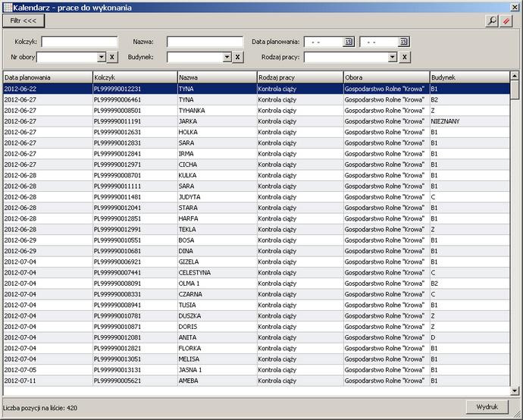Sort by Kolczyk column header

[134, 77]
